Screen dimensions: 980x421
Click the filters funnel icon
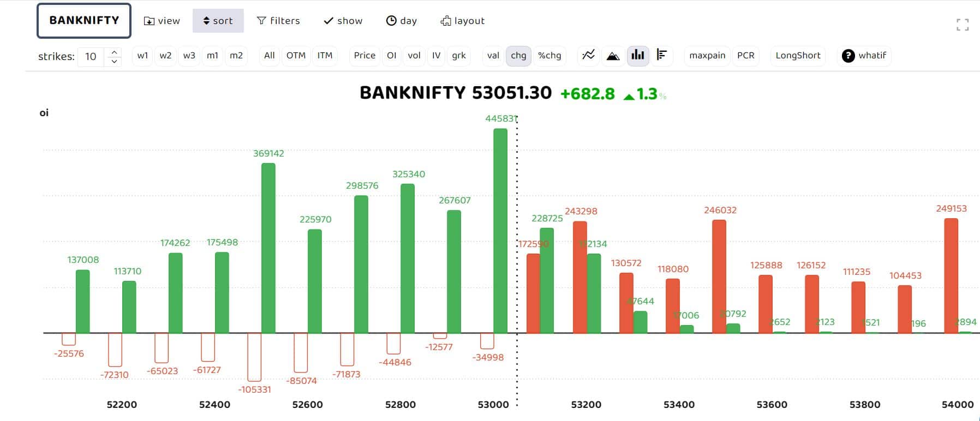click(261, 21)
